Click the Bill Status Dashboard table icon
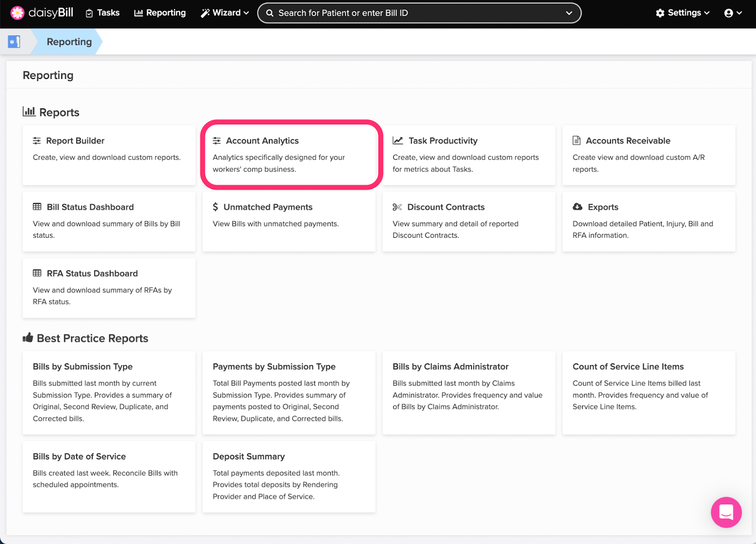Viewport: 756px width, 544px height. pyautogui.click(x=37, y=207)
